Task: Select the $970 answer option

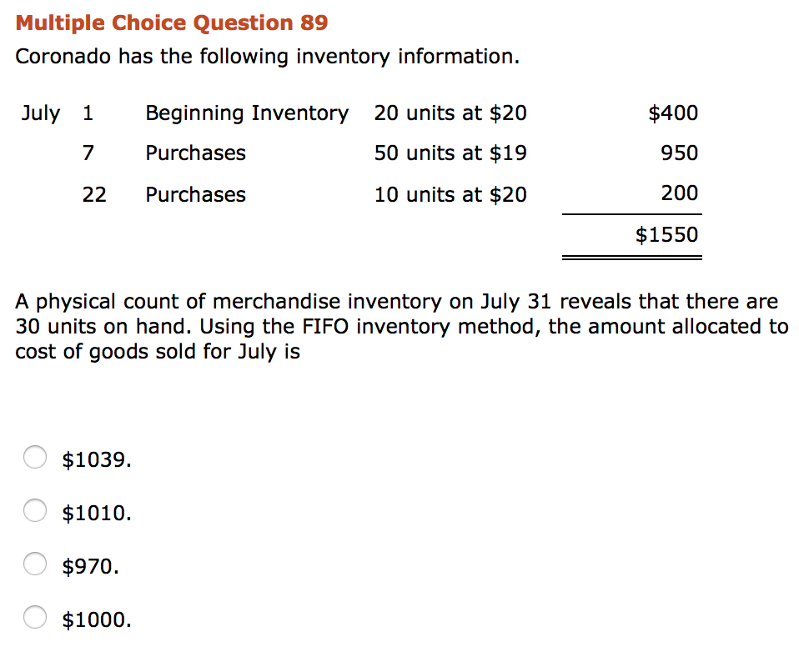Action: (35, 564)
